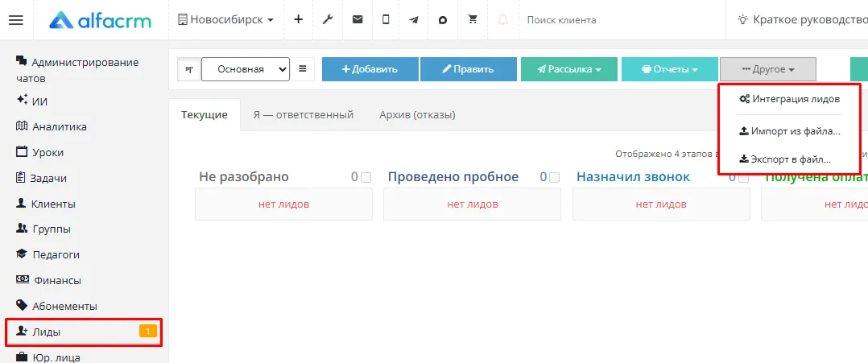The image size is (868, 363).
Task: Tick the checkbox for Не разобрано stage
Action: point(366,178)
